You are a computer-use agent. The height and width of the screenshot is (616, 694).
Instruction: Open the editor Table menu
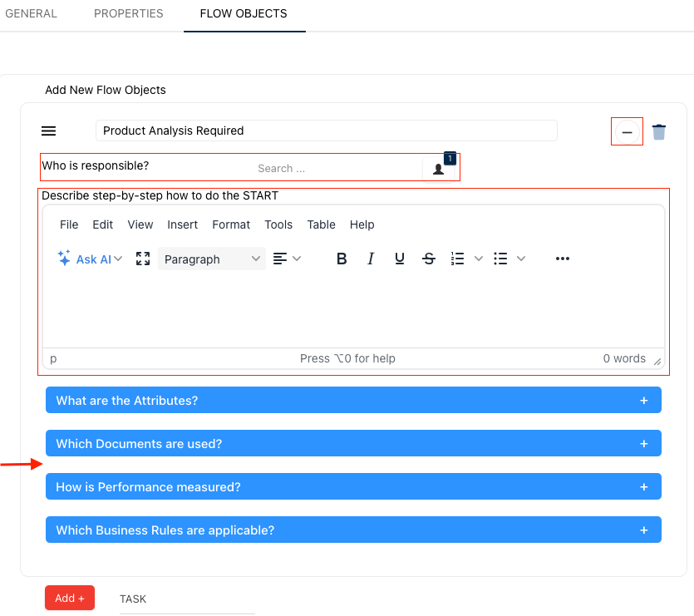(x=322, y=225)
